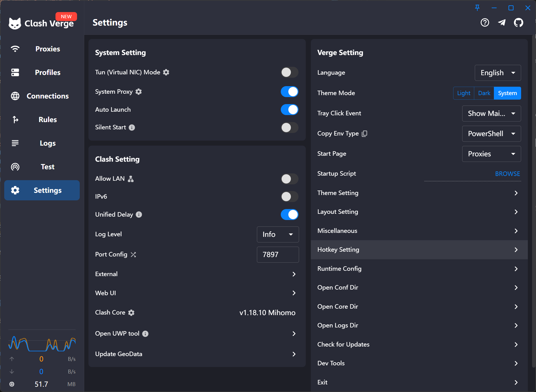Pin the window on top

click(477, 8)
